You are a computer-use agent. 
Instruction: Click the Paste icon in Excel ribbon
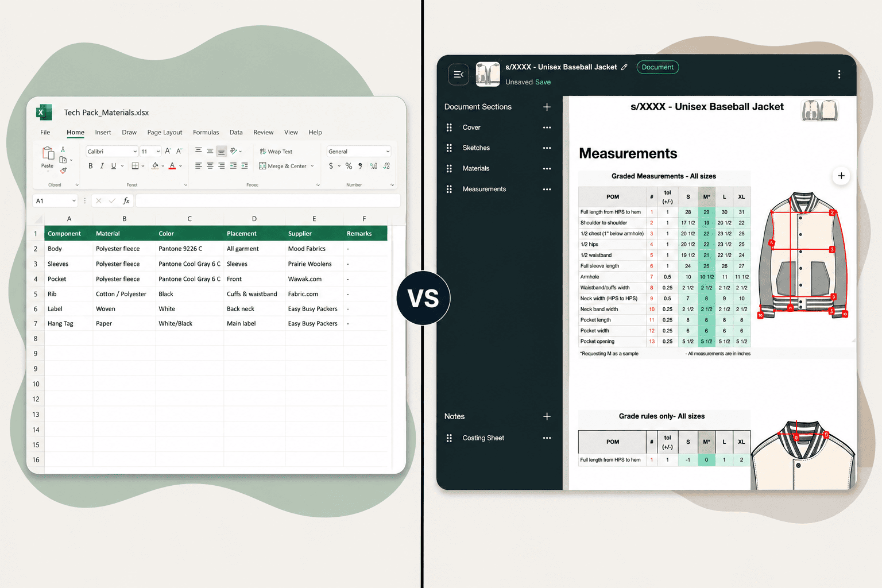coord(48,153)
